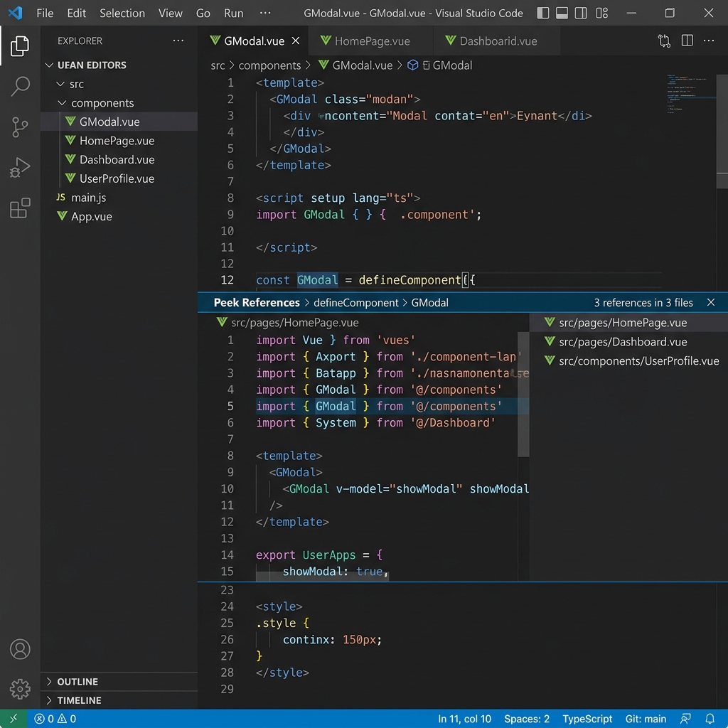Click the Git: main branch indicator
This screenshot has width=728, height=728.
646,719
